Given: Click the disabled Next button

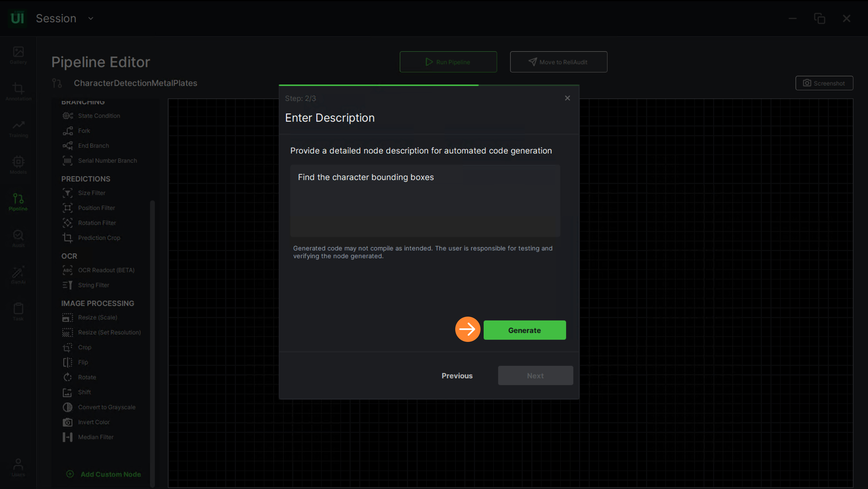Looking at the screenshot, I should (535, 376).
